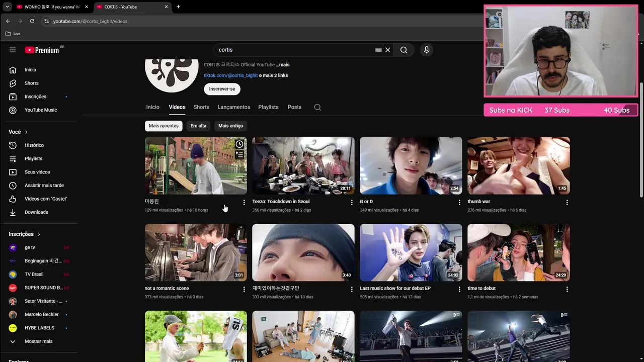Switch to the channel Playlists tab
Image resolution: width=644 pixels, height=362 pixels.
point(268,107)
